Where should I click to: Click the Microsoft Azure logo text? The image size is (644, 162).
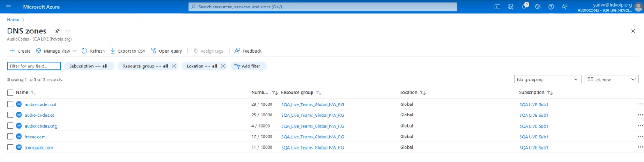pos(41,7)
